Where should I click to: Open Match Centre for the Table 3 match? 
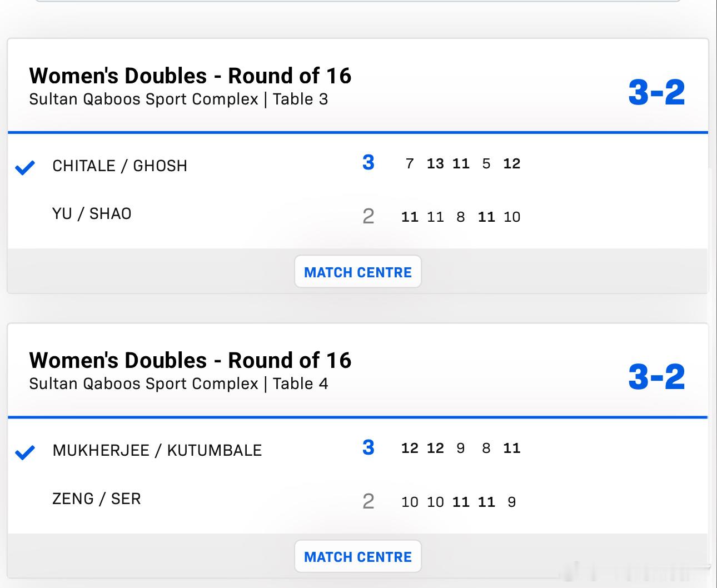357,272
